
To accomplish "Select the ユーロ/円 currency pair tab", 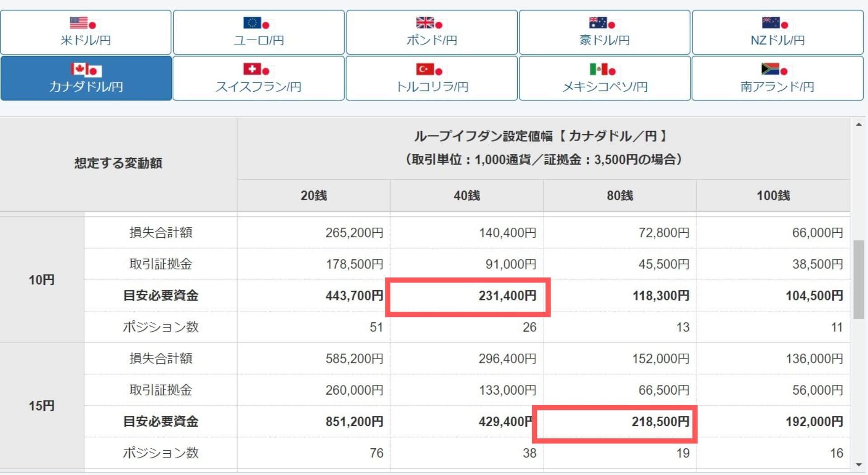I will pyautogui.click(x=259, y=32).
